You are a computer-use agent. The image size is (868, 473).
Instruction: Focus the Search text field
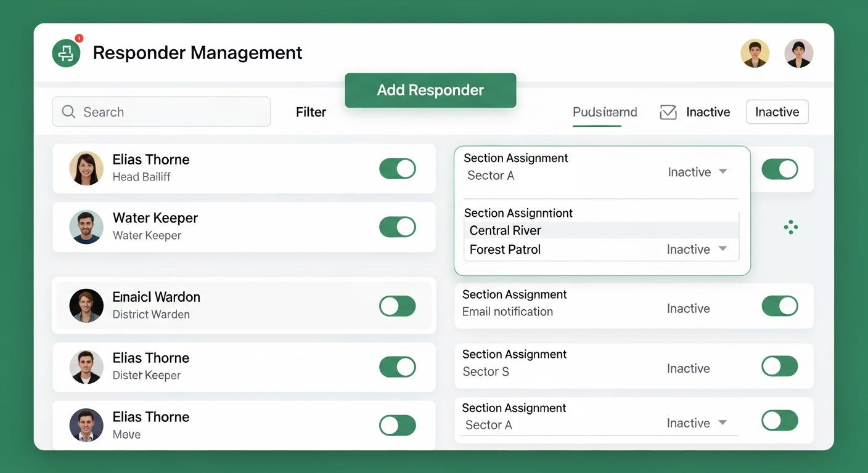click(x=162, y=111)
